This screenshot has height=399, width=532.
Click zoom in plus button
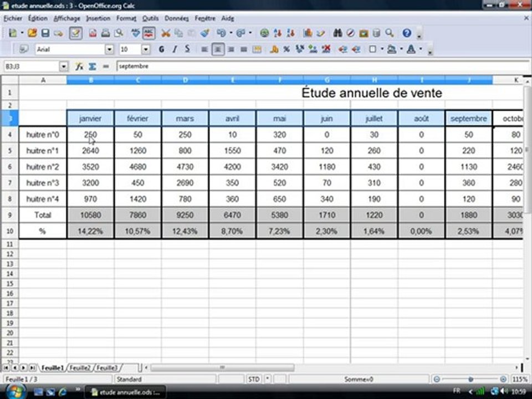tap(503, 379)
